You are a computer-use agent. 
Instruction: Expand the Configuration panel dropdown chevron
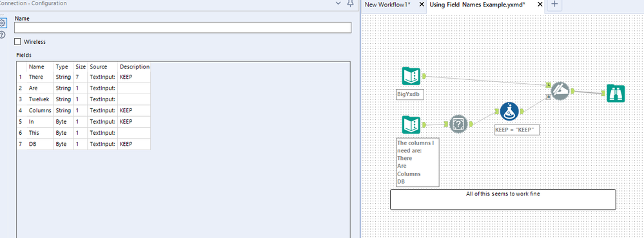(338, 3)
